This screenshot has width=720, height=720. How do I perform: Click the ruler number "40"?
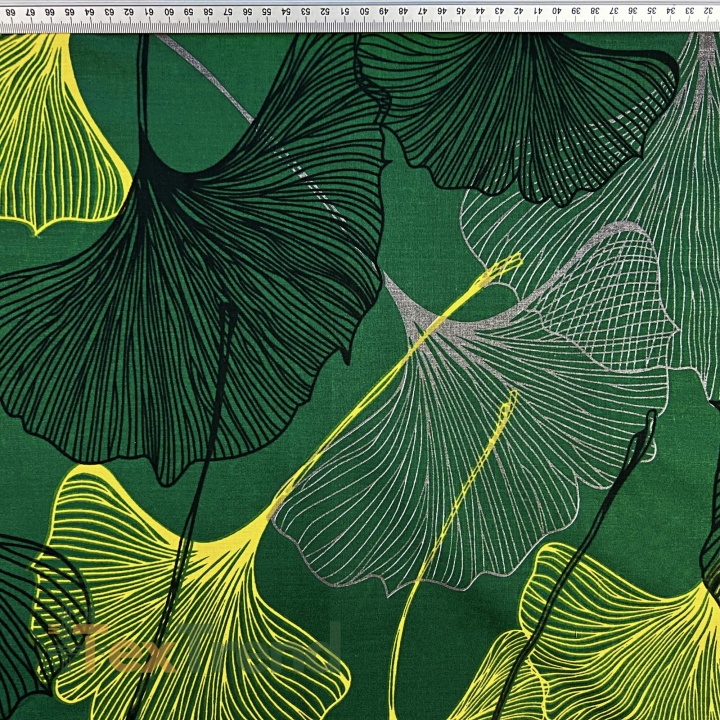pos(557,10)
